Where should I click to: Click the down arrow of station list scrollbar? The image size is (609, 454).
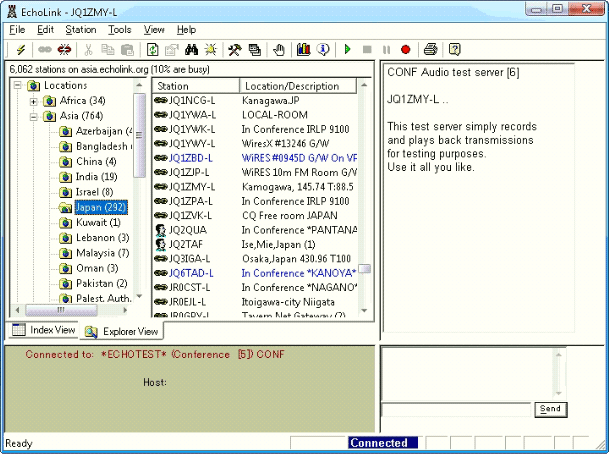[364, 310]
